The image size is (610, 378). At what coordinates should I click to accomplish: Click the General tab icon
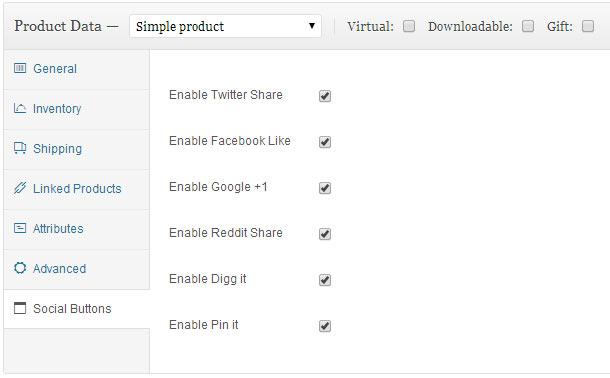(20, 68)
